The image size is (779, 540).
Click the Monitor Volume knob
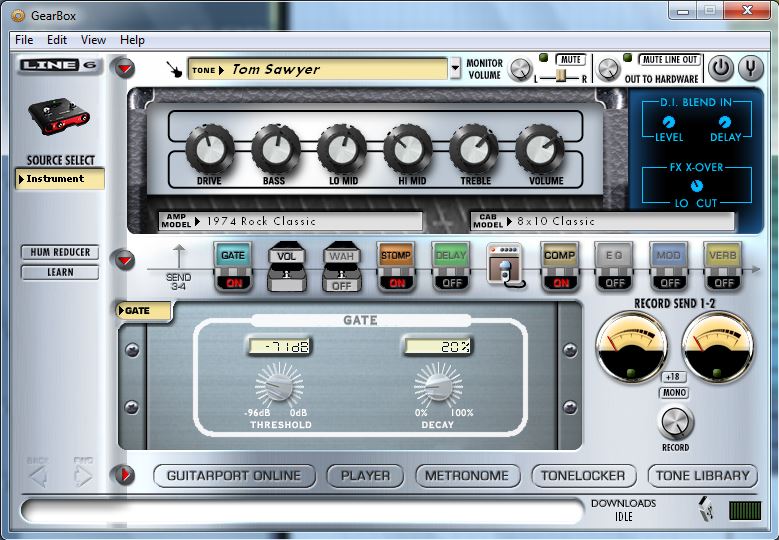coord(520,70)
